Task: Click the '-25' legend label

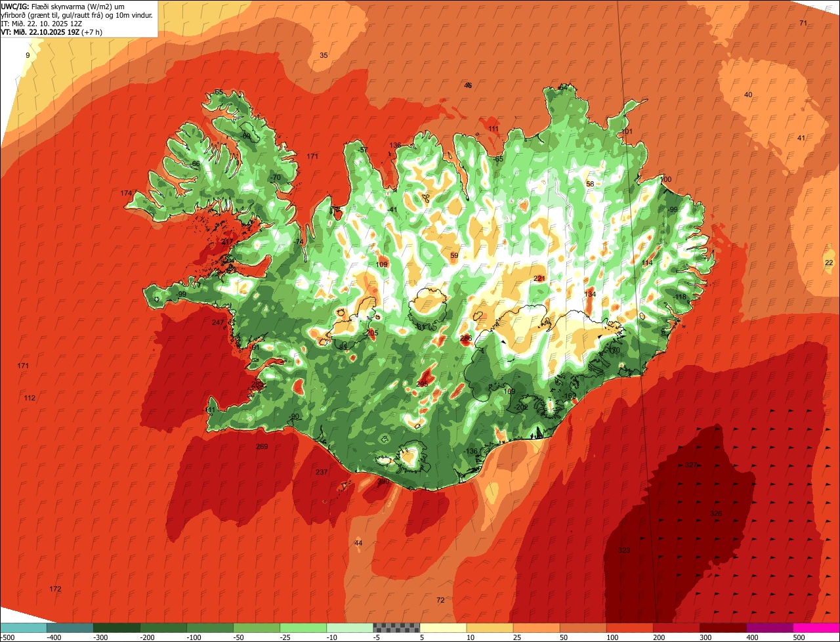Action: (x=286, y=637)
